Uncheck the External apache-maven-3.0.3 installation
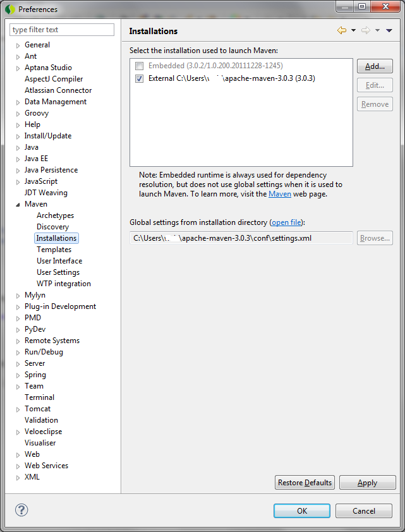 (139, 78)
